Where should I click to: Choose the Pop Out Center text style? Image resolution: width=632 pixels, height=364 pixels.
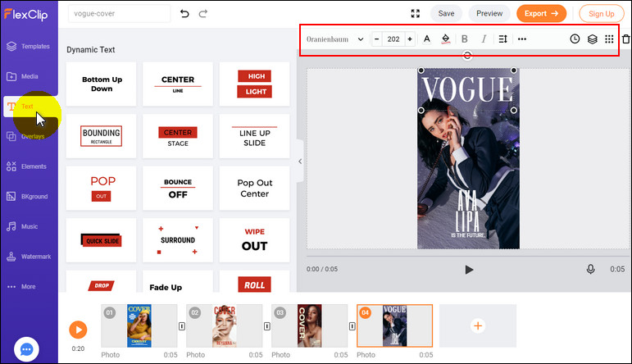254,189
